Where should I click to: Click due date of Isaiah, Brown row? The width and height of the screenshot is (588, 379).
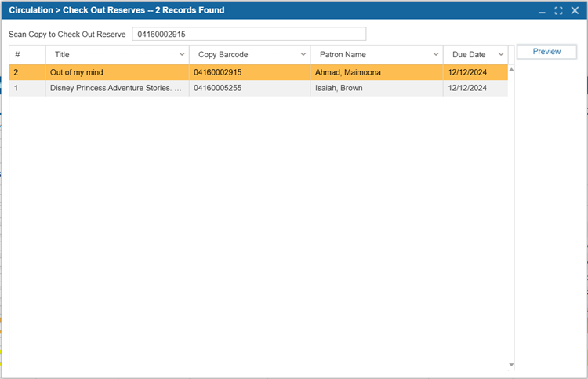pyautogui.click(x=476, y=88)
